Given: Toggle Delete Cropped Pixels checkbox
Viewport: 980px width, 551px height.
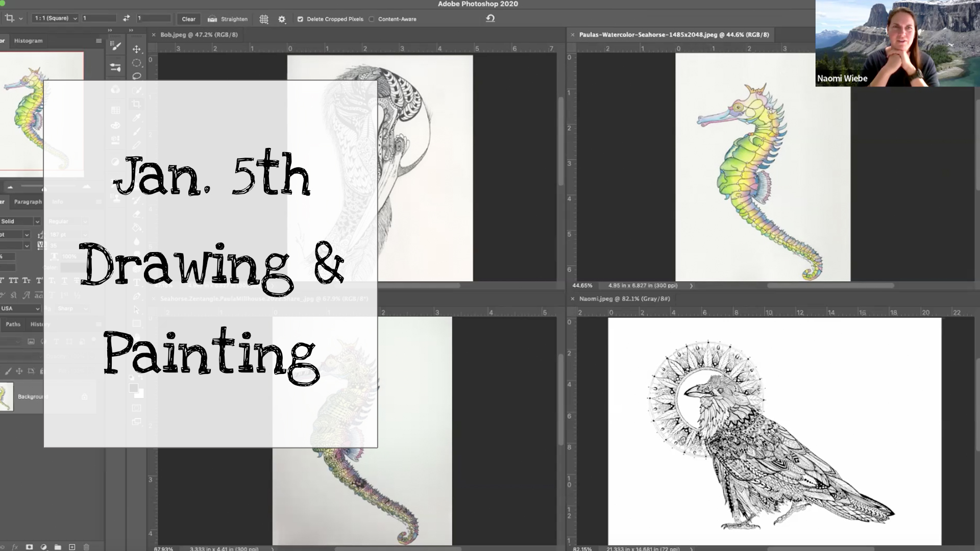Looking at the screenshot, I should pos(300,19).
